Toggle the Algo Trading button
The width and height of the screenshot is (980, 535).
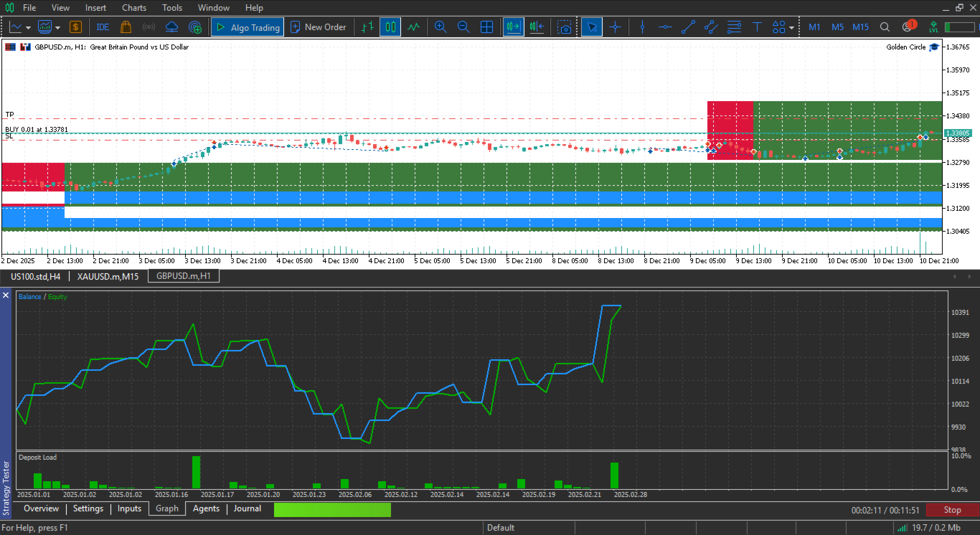point(248,27)
